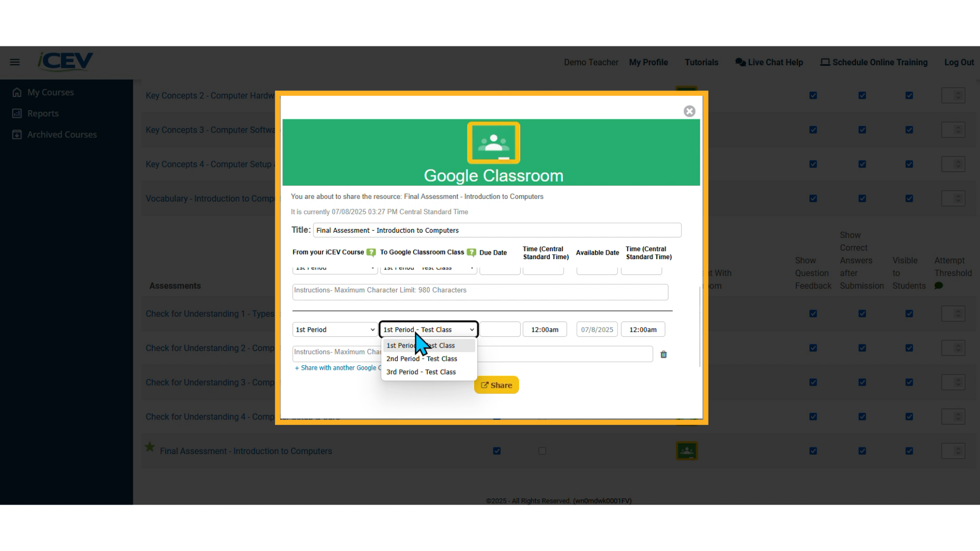
Task: Open Vocabulary - Introduction to Computers link
Action: pyautogui.click(x=210, y=198)
